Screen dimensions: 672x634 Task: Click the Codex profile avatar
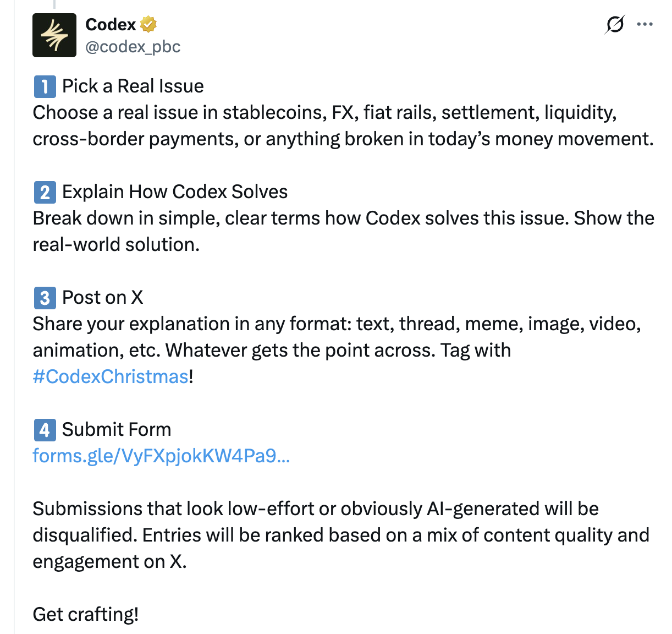point(54,35)
